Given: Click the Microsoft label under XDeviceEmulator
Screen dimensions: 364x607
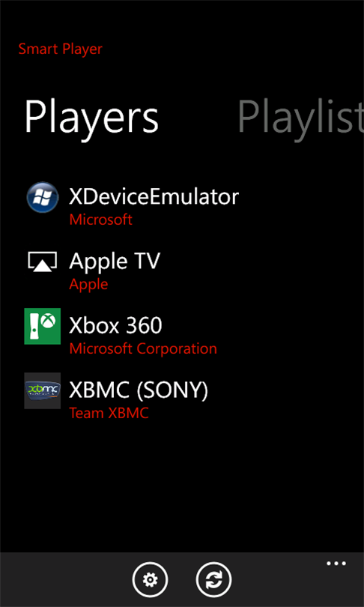Looking at the screenshot, I should tap(101, 220).
